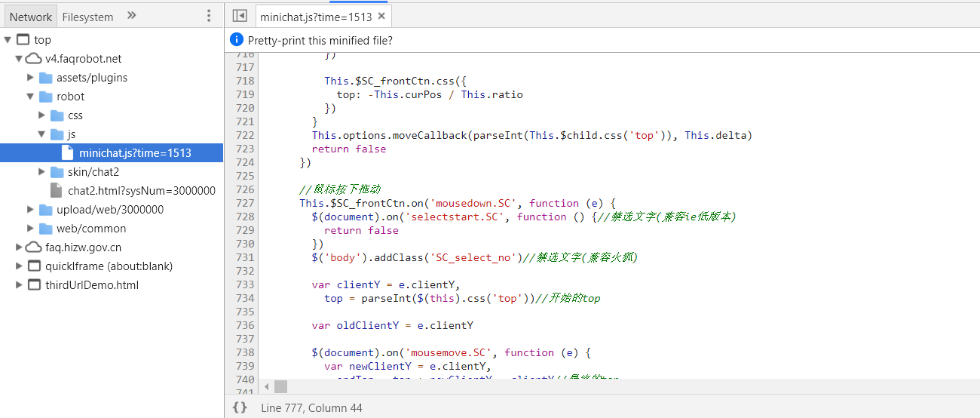This screenshot has height=418, width=980.
Task: Expand the skin/chat2 folder
Action: pos(42,171)
